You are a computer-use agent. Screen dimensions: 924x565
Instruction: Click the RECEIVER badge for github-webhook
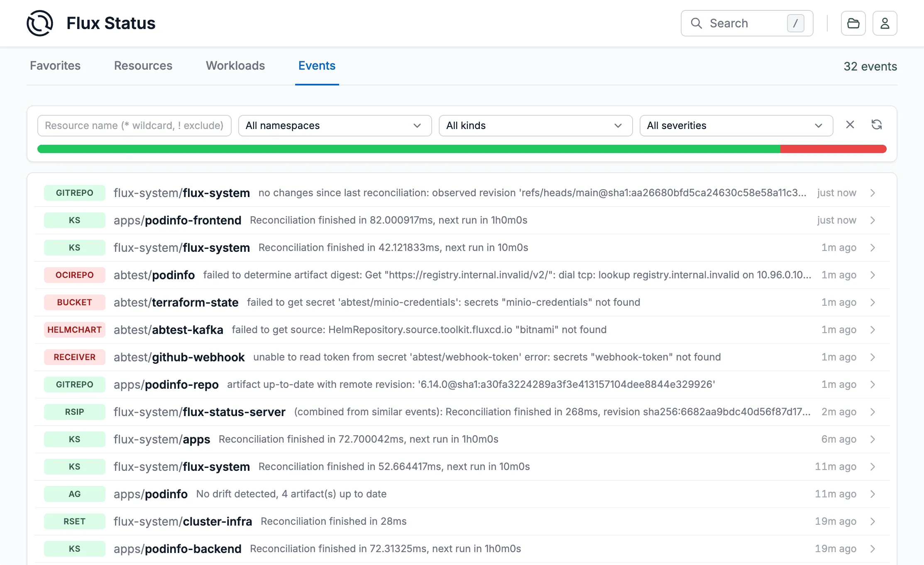click(x=75, y=357)
